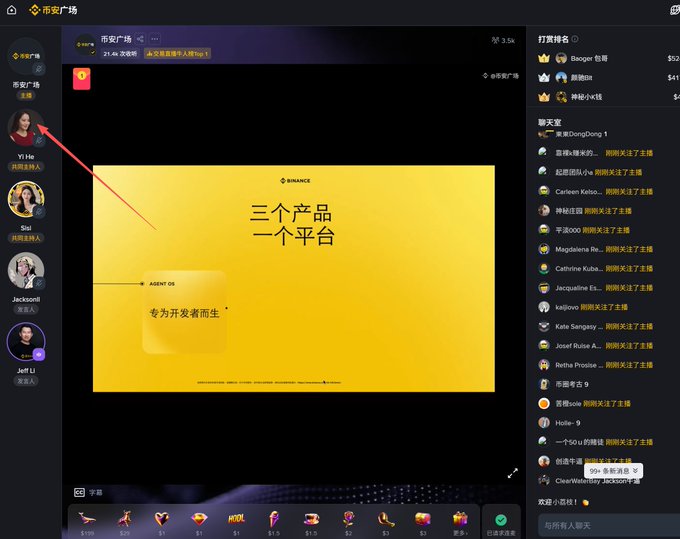The height and width of the screenshot is (539, 680).
Task: Click the muted mic icon on Sisi's avatar
Action: 39,212
